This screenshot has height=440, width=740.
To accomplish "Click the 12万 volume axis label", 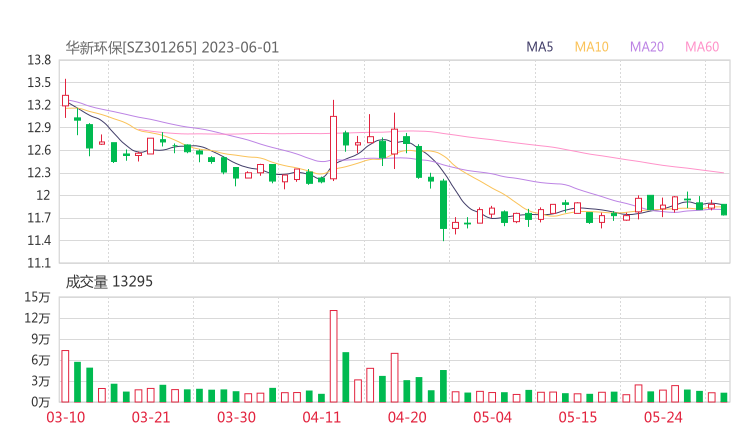I will click(37, 318).
